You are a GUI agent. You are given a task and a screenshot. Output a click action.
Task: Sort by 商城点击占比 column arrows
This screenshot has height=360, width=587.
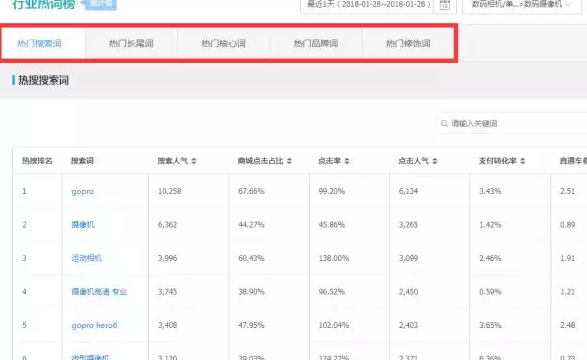289,161
